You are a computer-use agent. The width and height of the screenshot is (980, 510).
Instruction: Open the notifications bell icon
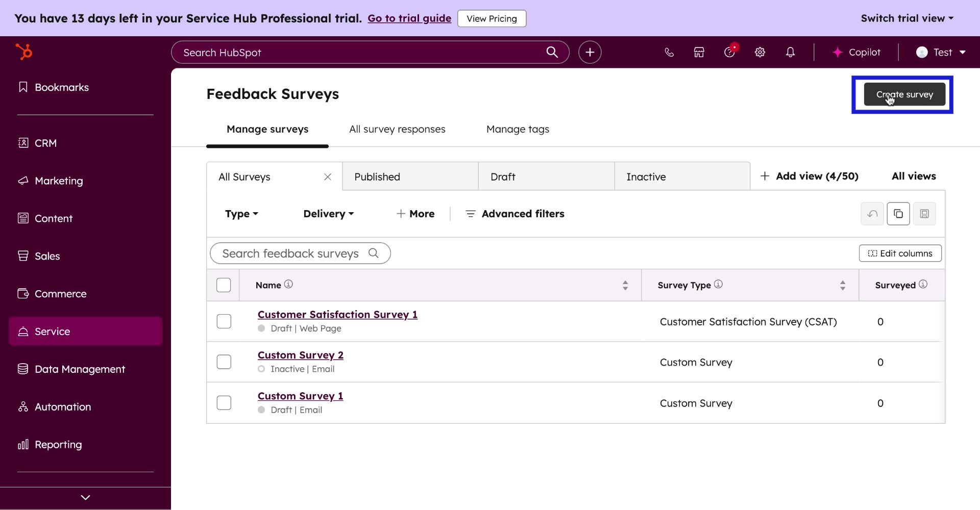[790, 52]
